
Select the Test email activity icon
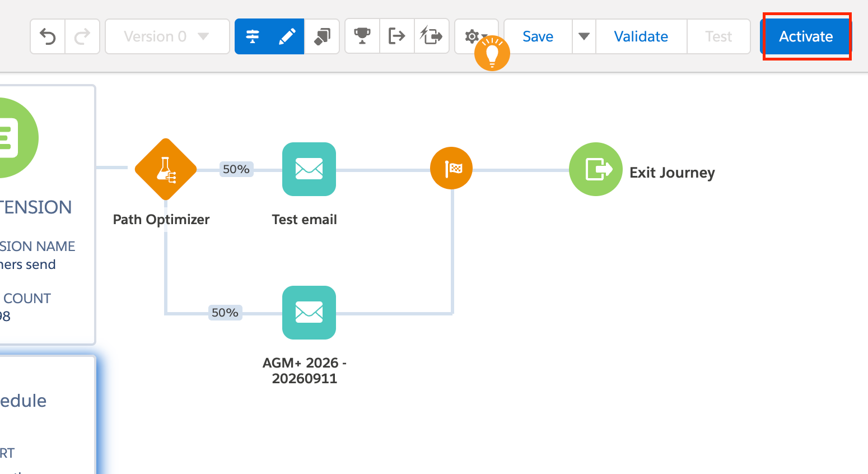(309, 169)
